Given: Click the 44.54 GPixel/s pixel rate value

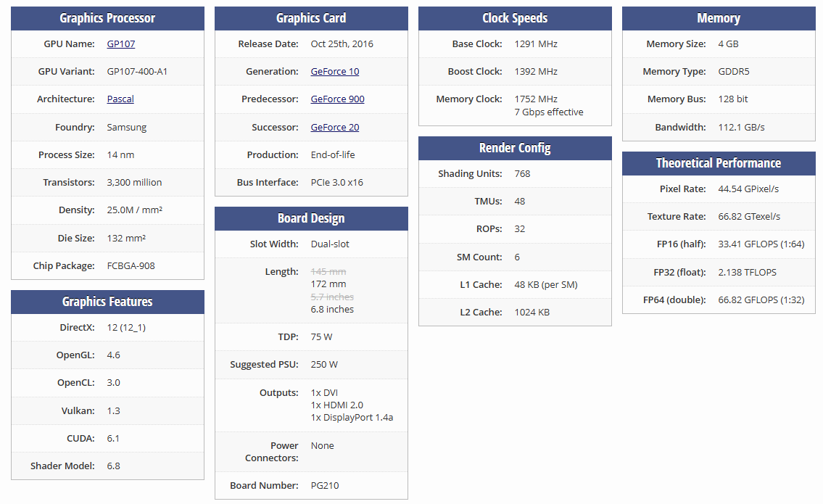Looking at the screenshot, I should (x=748, y=189).
